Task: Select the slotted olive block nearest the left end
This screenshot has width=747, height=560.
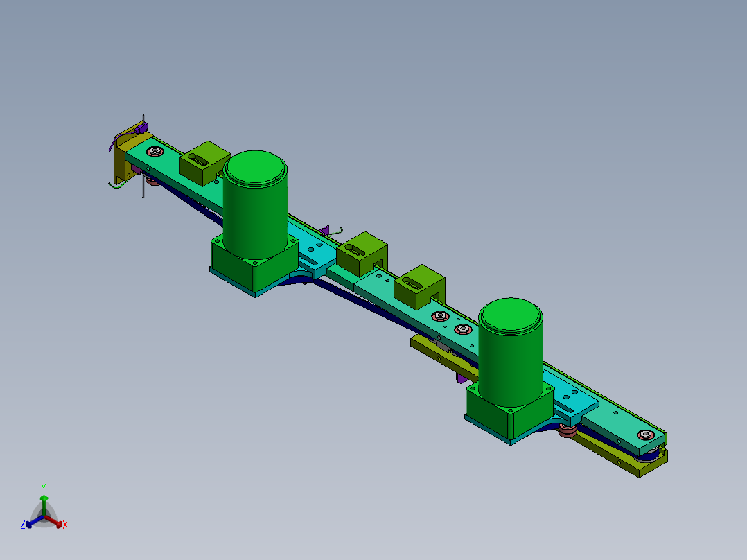Action: (x=205, y=163)
